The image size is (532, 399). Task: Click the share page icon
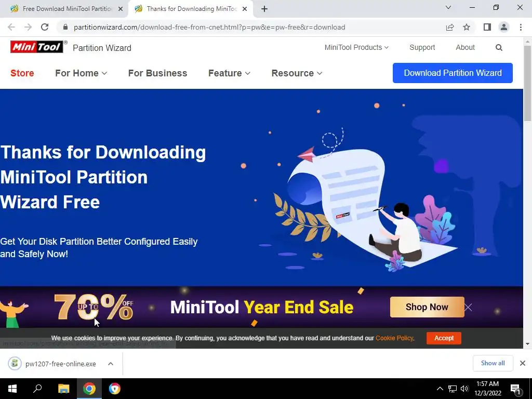(449, 27)
